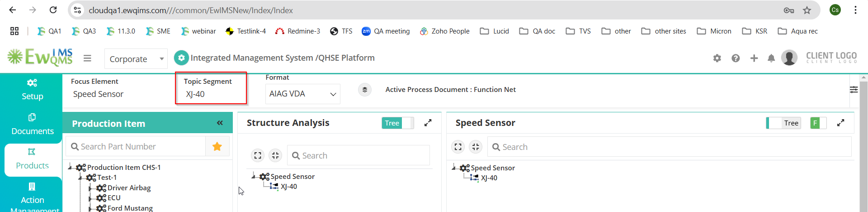Open the Documents sidebar menu

(32, 125)
